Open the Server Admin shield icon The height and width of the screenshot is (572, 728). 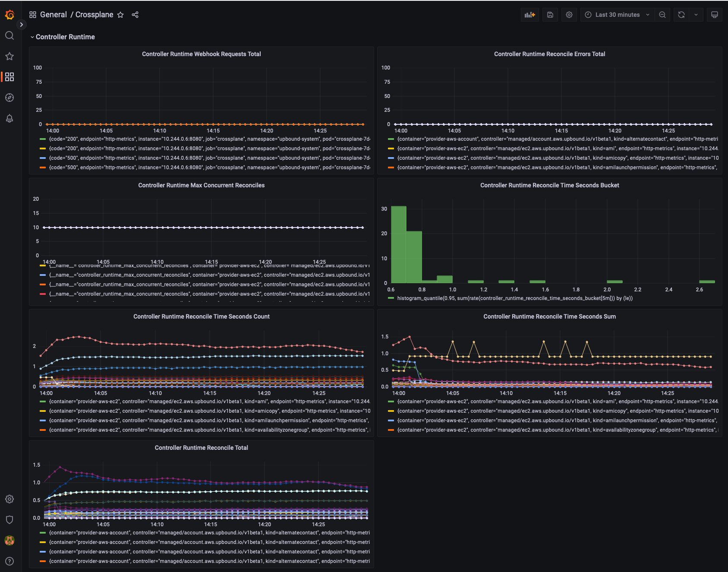pyautogui.click(x=9, y=520)
